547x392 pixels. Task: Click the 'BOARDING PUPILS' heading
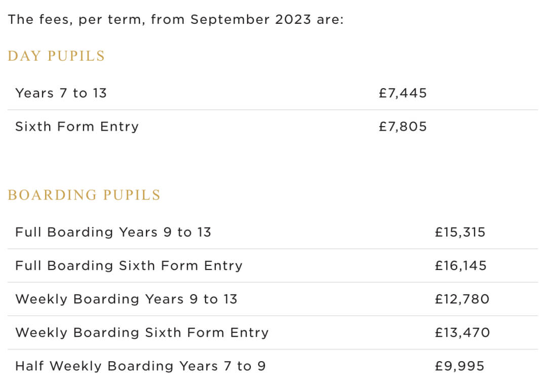pyautogui.click(x=84, y=195)
